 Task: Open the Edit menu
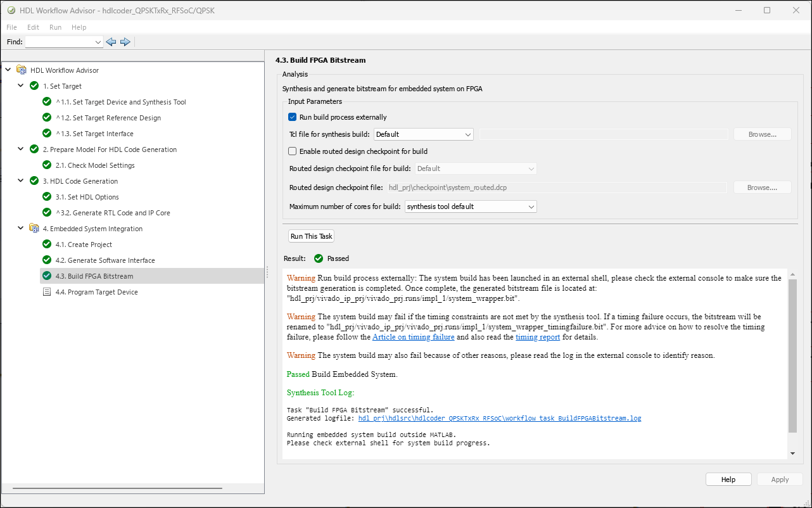pos(33,28)
